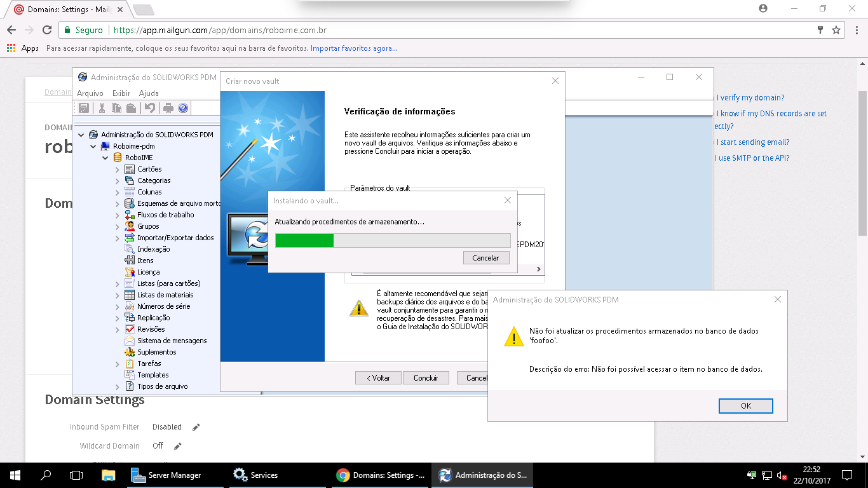Expand the Tarefas node

point(118,363)
